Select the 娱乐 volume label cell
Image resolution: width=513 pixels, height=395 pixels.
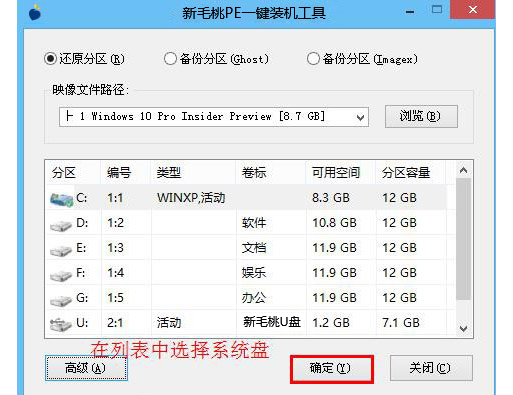254,273
